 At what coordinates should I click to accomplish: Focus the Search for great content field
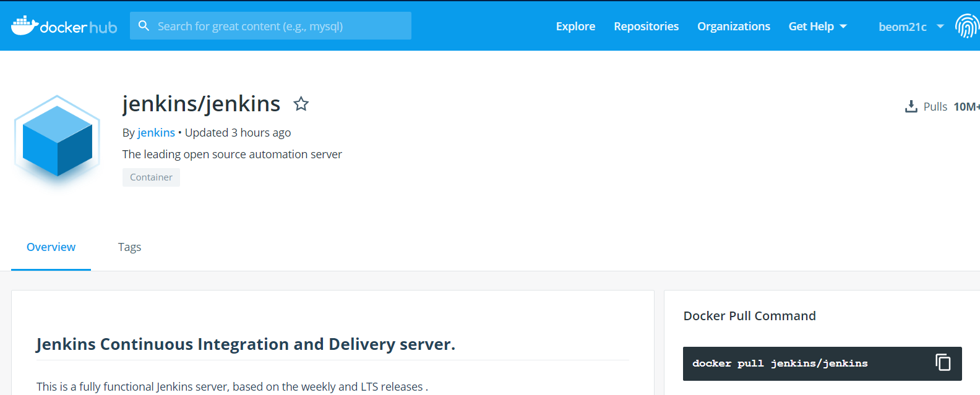click(x=270, y=26)
